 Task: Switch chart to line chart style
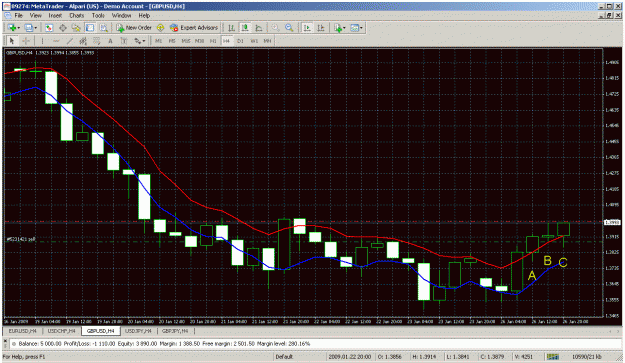click(259, 27)
